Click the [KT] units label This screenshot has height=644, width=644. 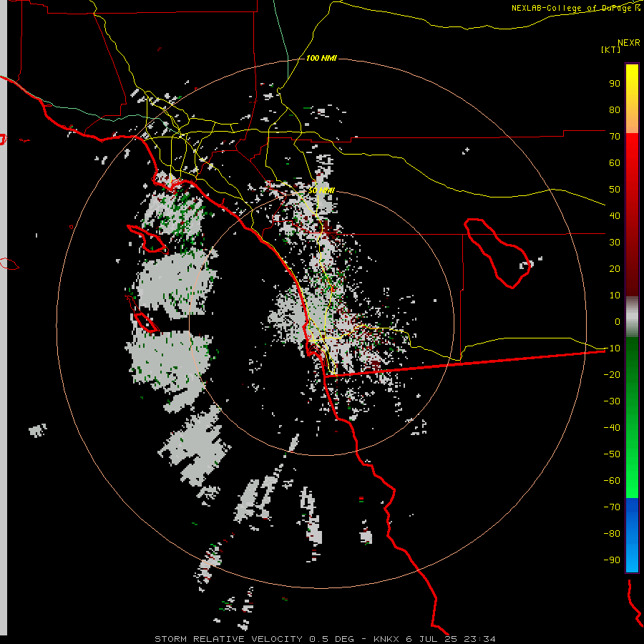click(x=611, y=49)
